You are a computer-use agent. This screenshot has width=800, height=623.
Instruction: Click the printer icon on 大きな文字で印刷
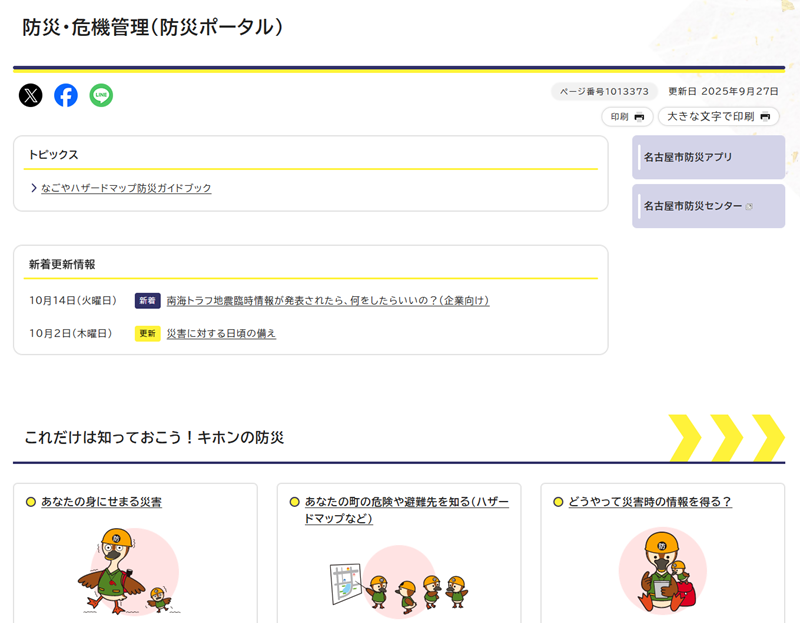(x=765, y=117)
